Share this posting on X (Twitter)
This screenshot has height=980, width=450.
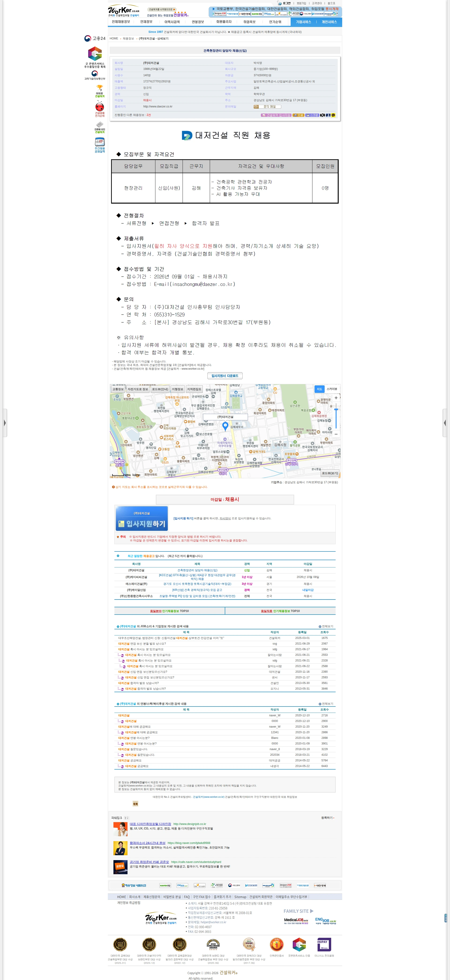322,115
